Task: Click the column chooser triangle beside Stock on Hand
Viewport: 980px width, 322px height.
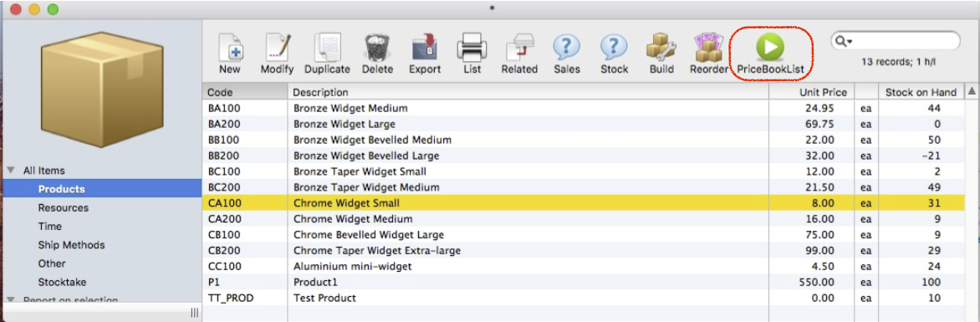Action: (x=972, y=92)
